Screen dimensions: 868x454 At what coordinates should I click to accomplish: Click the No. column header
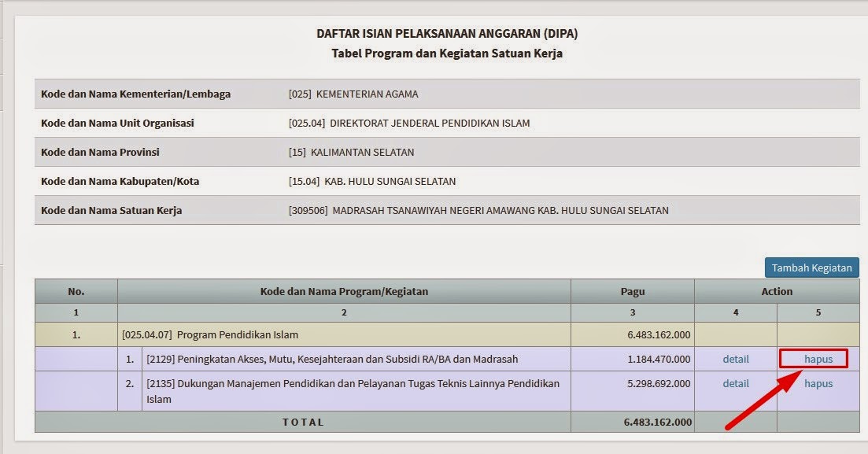(76, 291)
